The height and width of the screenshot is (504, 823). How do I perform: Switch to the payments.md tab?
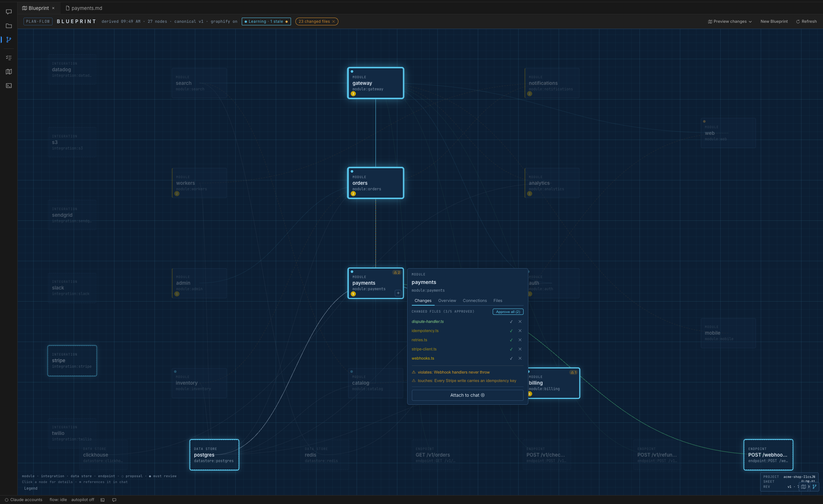[x=84, y=8]
